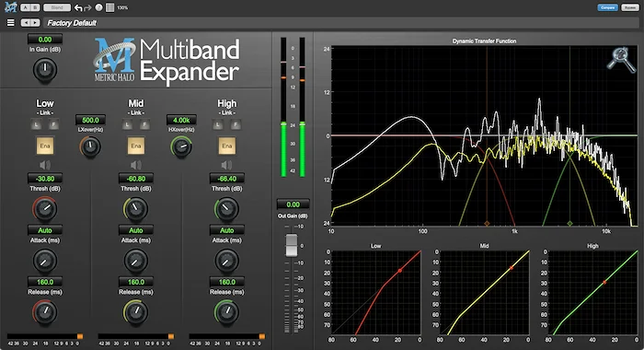Click the Low band Auto attack field
Screen dimensions: 644x350
pos(45,230)
